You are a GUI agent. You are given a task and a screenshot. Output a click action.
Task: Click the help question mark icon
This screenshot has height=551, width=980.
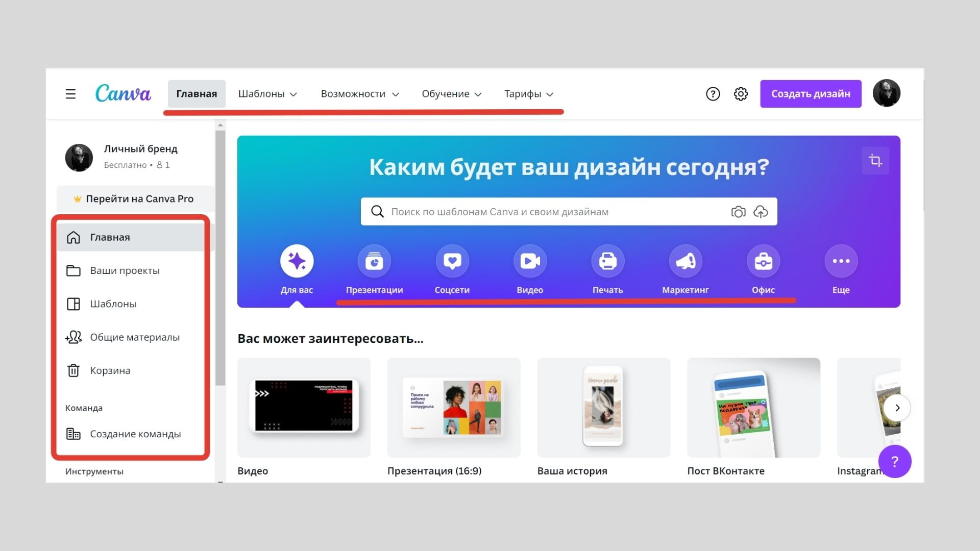(713, 94)
